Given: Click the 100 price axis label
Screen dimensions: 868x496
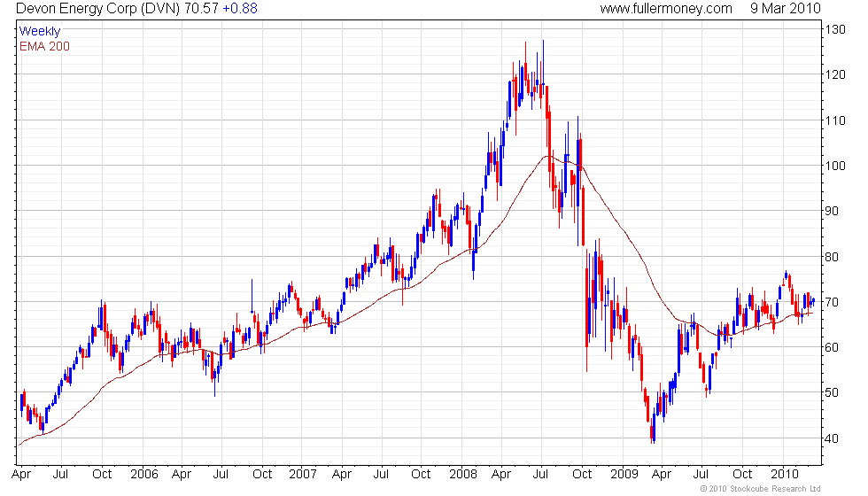Looking at the screenshot, I should pos(835,166).
